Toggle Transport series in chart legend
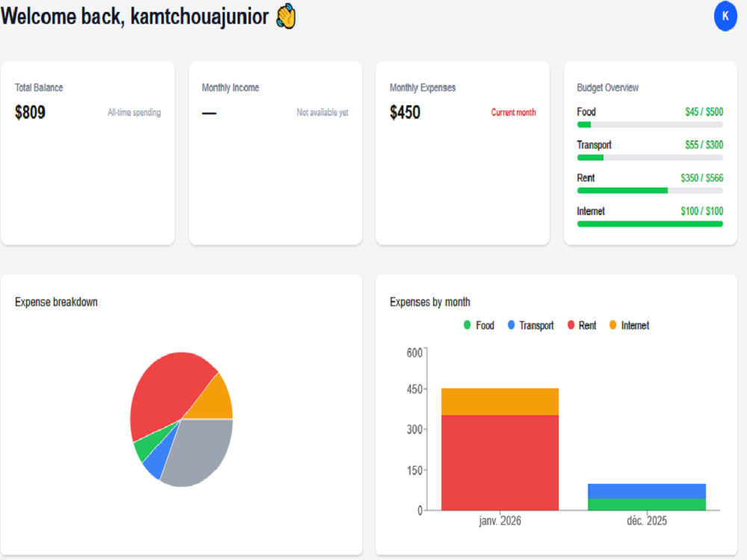 [530, 326]
